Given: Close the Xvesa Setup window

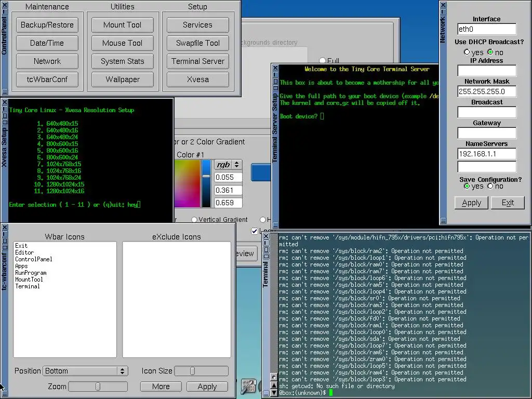Looking at the screenshot, I should pos(4,102).
